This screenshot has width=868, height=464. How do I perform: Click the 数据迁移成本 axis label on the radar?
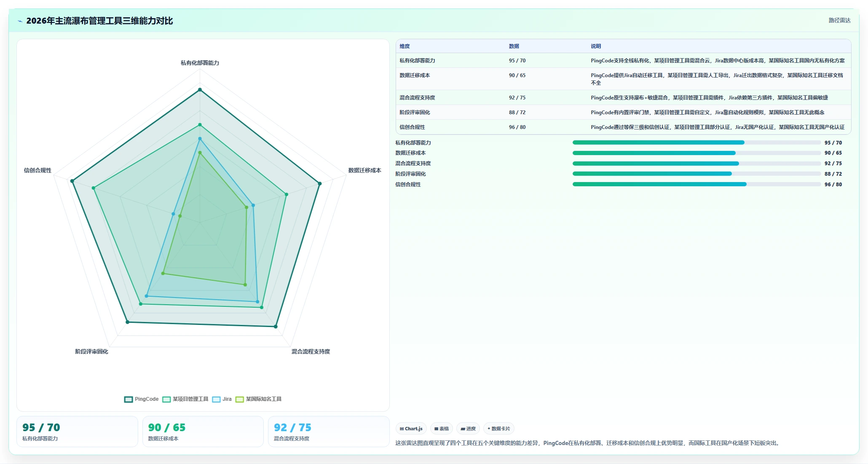(364, 170)
